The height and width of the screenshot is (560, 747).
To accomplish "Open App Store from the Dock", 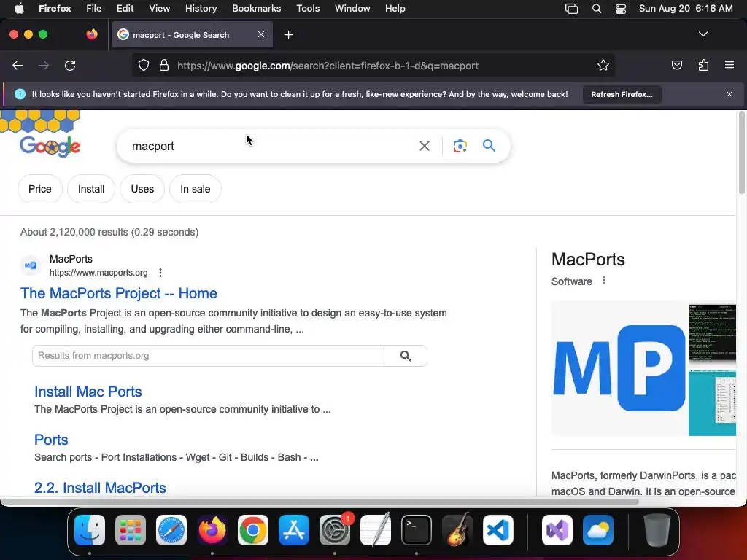I will [294, 530].
